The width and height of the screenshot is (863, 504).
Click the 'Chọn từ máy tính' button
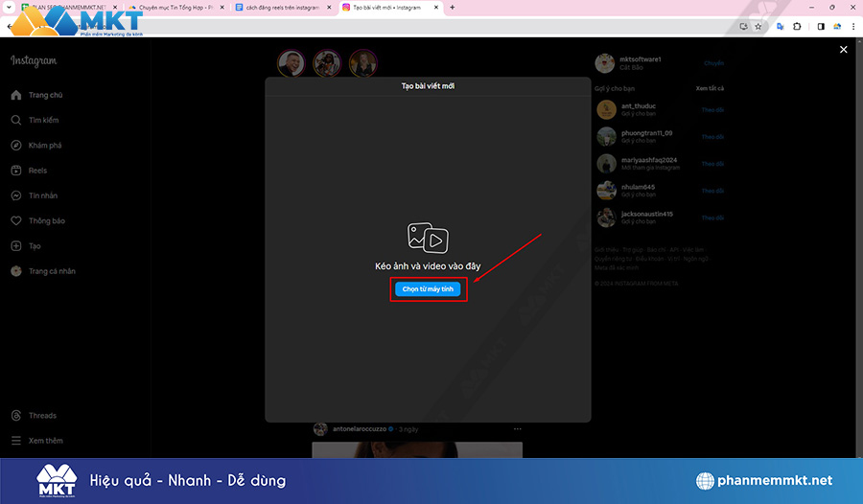428,288
